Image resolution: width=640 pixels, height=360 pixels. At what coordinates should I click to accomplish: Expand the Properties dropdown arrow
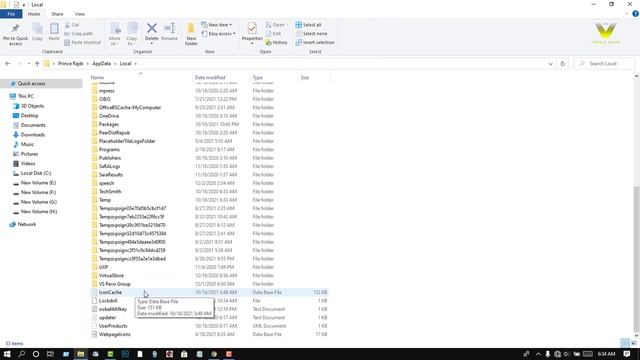tap(252, 43)
